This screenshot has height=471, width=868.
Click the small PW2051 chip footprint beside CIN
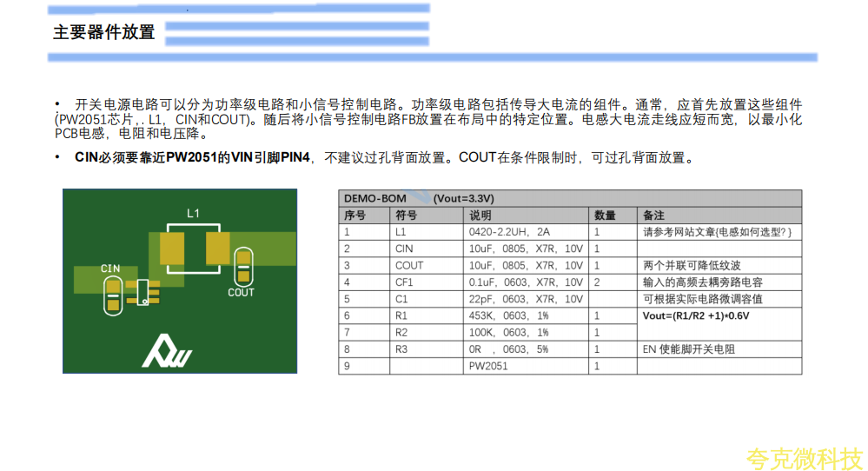click(x=142, y=290)
